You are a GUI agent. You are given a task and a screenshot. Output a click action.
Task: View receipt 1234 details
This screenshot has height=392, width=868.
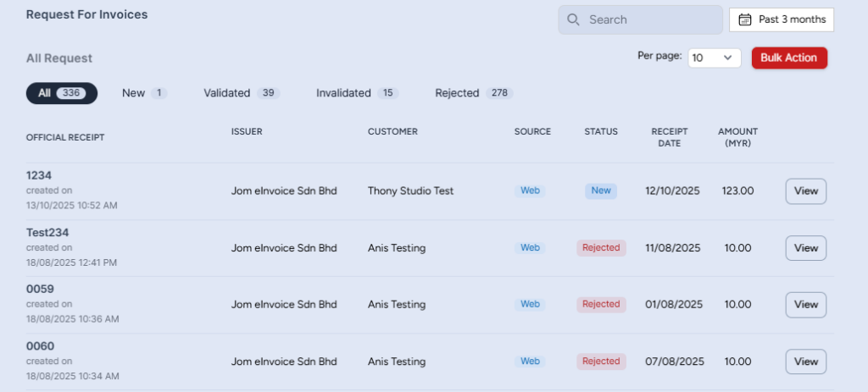click(x=806, y=191)
